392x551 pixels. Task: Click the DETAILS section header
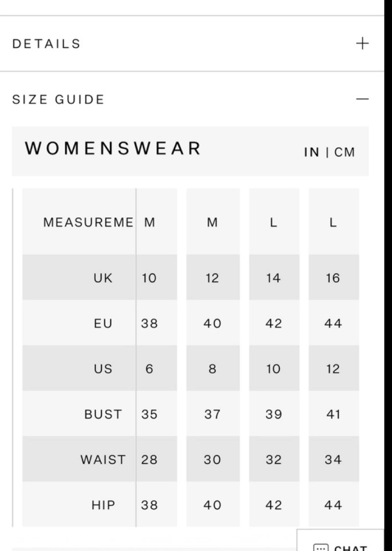tap(47, 44)
